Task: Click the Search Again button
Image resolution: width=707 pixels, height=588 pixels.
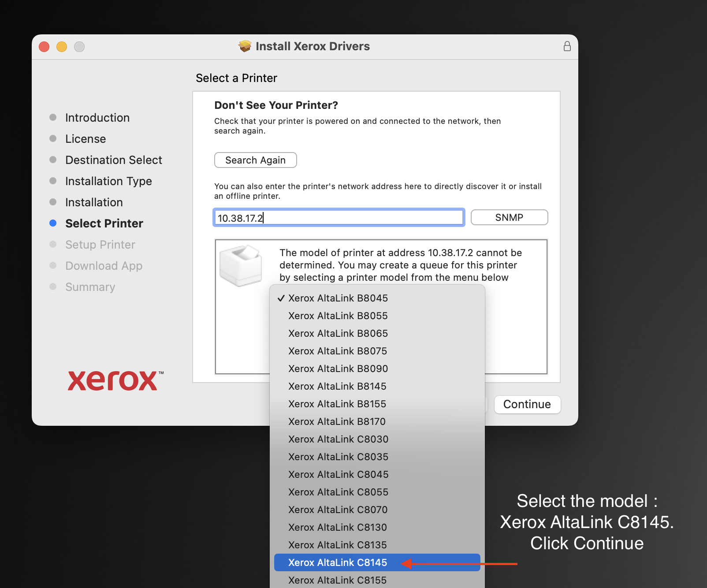Action: coord(255,160)
